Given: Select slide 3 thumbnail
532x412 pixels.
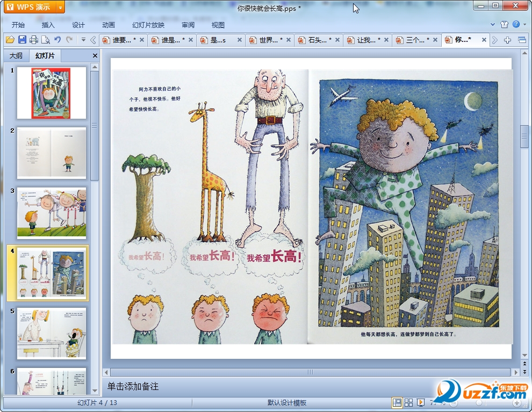Looking at the screenshot, I should tap(52, 213).
